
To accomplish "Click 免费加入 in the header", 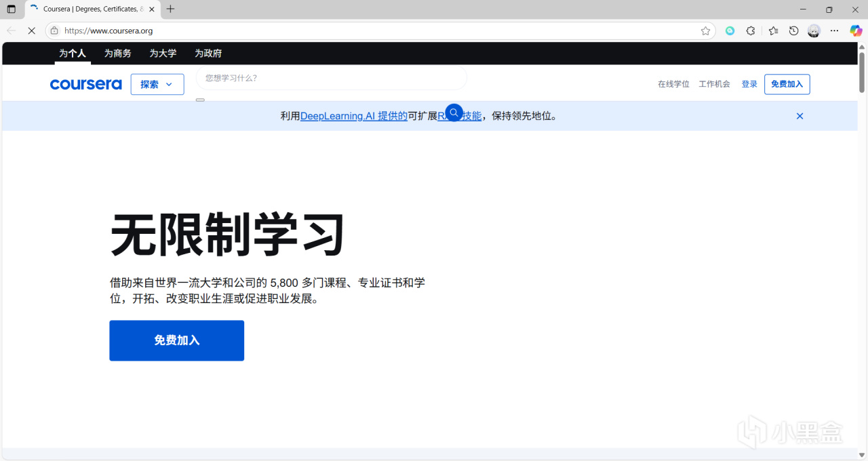I will 787,84.
